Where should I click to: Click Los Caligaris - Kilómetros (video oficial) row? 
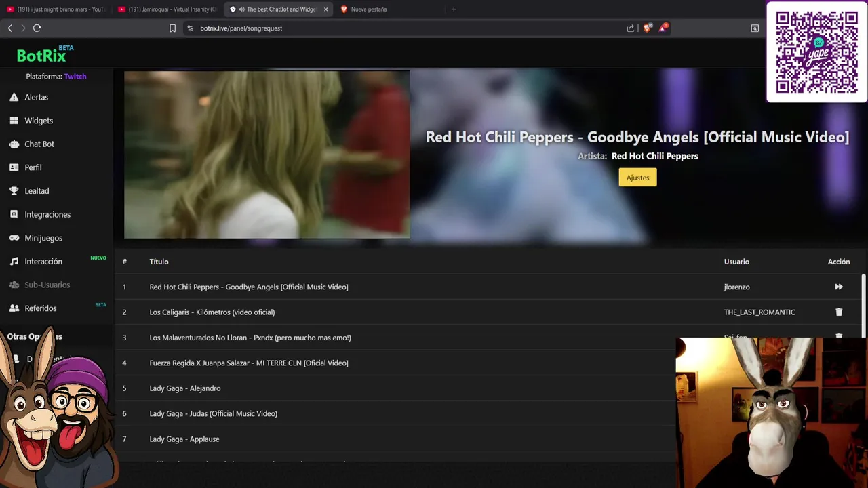pyautogui.click(x=488, y=312)
